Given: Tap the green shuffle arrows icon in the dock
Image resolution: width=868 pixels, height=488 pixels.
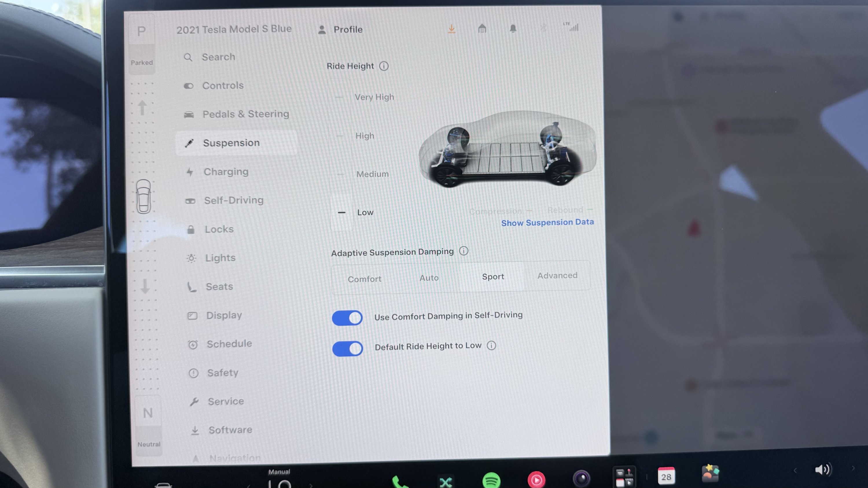Looking at the screenshot, I should tap(446, 482).
